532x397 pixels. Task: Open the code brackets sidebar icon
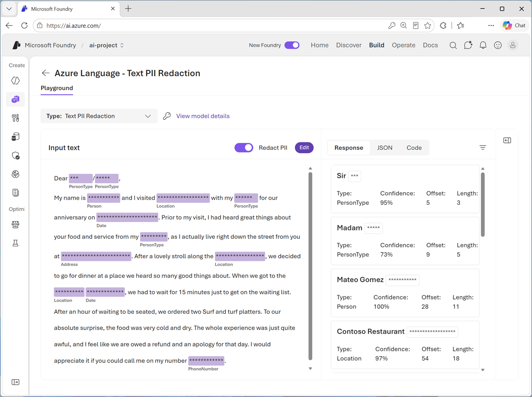(x=16, y=81)
